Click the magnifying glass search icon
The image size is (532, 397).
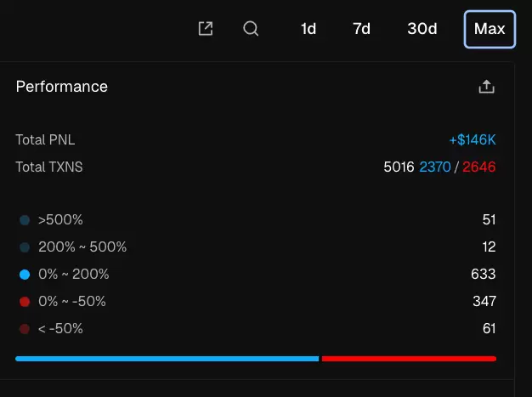[251, 29]
